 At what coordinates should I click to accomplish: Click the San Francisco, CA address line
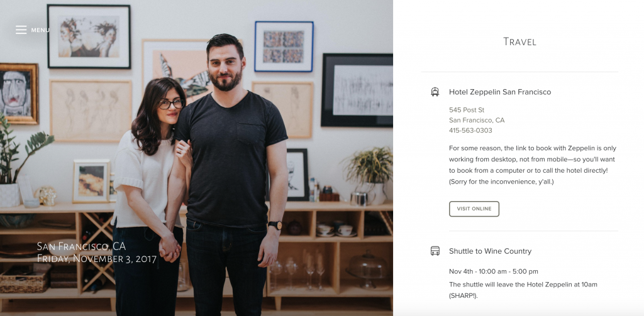pyautogui.click(x=477, y=120)
